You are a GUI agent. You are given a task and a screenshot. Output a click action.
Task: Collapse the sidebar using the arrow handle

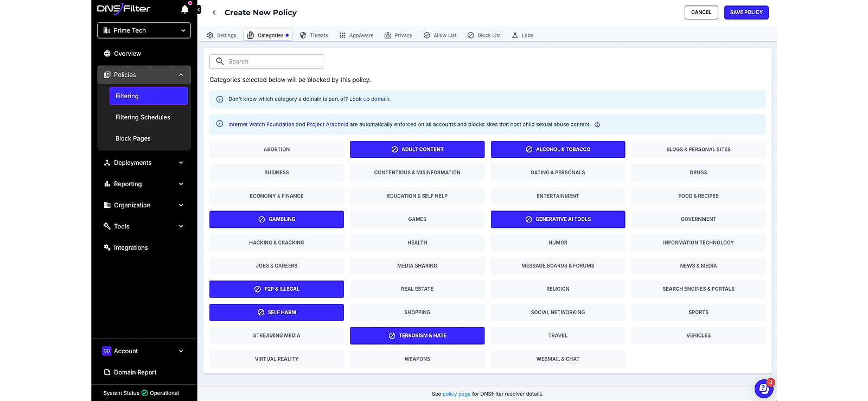click(x=199, y=10)
